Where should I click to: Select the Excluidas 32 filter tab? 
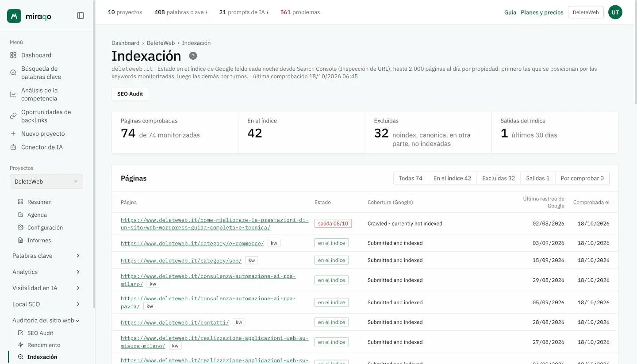point(499,178)
